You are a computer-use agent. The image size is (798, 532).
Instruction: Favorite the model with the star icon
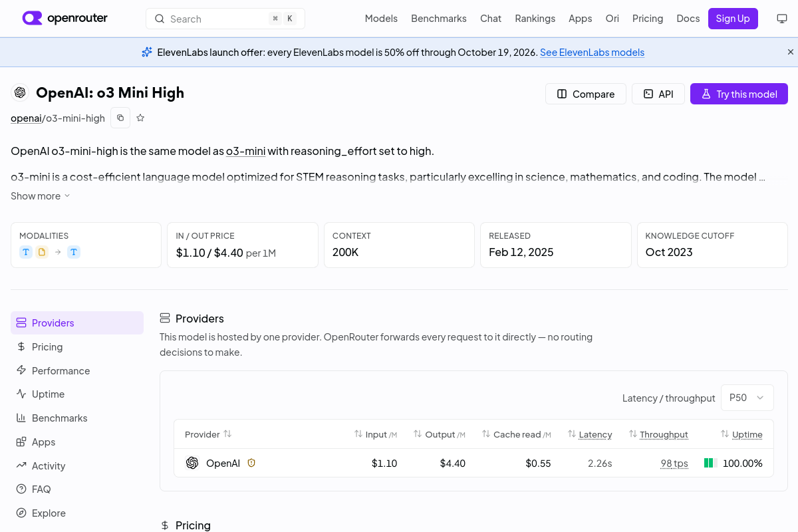tap(140, 118)
